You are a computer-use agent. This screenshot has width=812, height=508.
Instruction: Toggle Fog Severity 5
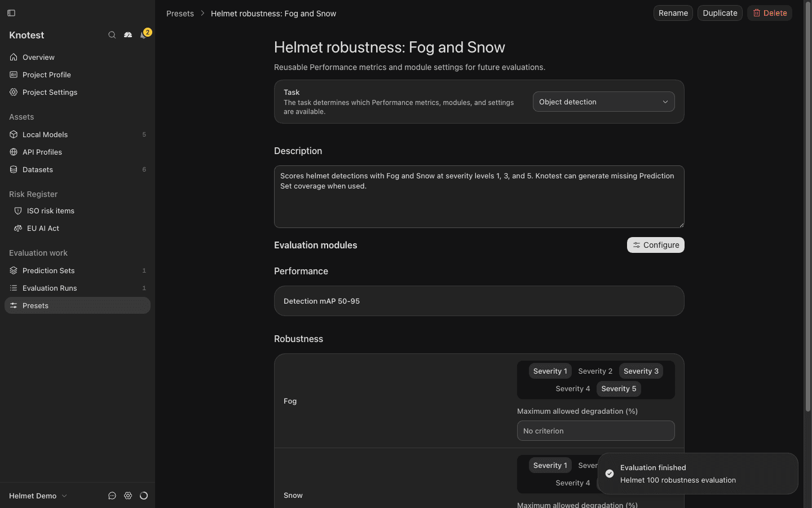click(x=619, y=388)
